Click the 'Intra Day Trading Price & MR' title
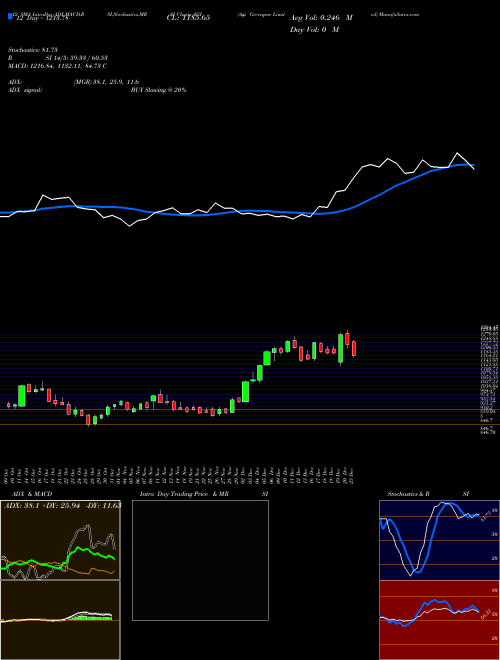500x660 pixels. [184, 494]
